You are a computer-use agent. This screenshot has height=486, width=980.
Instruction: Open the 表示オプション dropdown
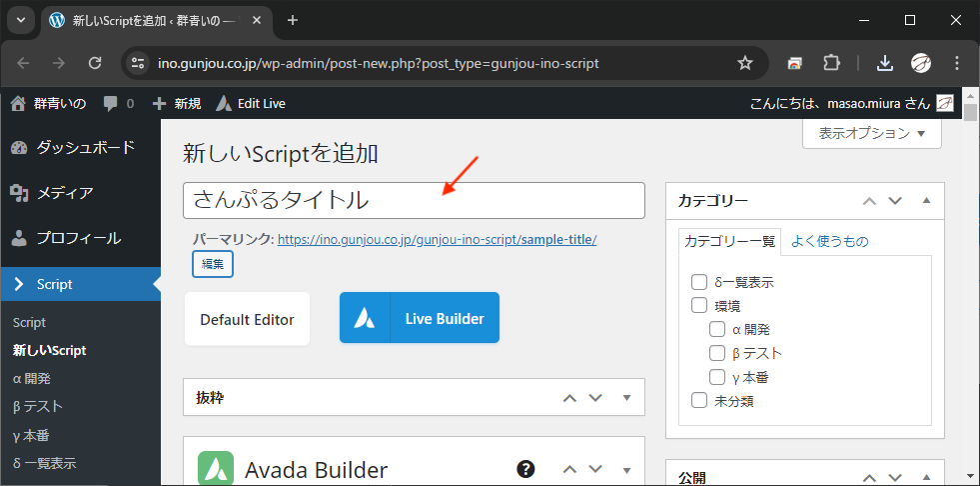871,133
